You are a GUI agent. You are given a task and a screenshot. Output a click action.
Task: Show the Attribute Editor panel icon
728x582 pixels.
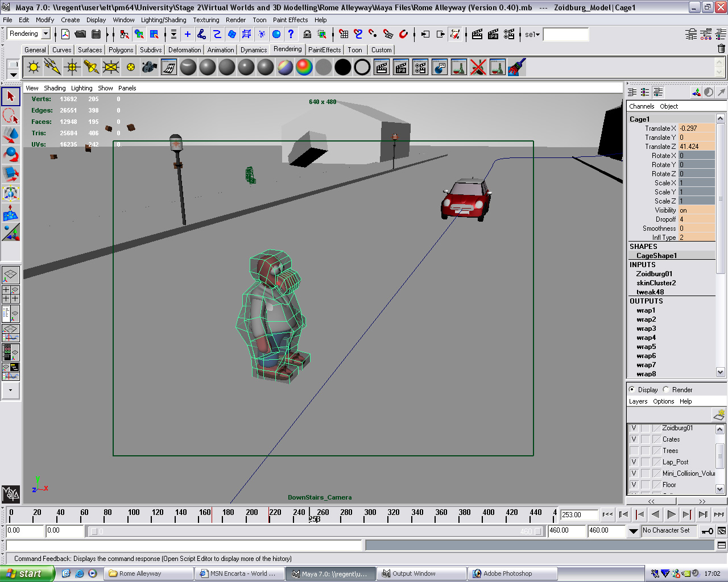click(x=691, y=34)
